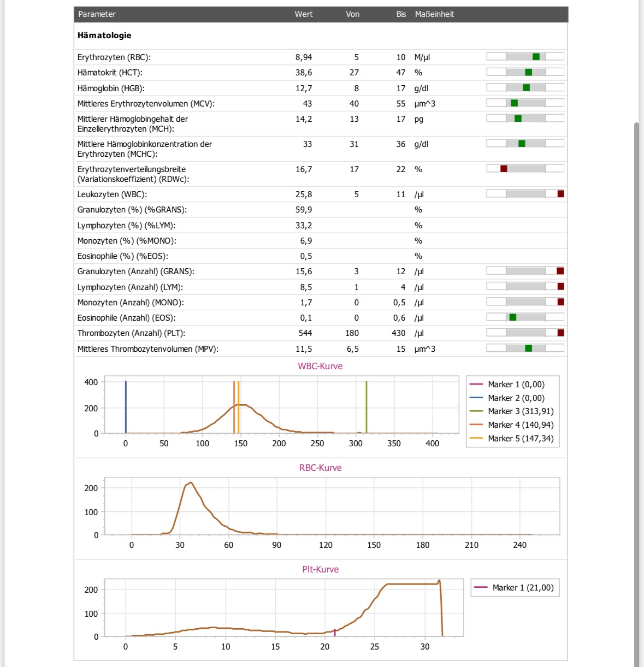Select the MPV value 11,5
The width and height of the screenshot is (644, 667).
[304, 349]
